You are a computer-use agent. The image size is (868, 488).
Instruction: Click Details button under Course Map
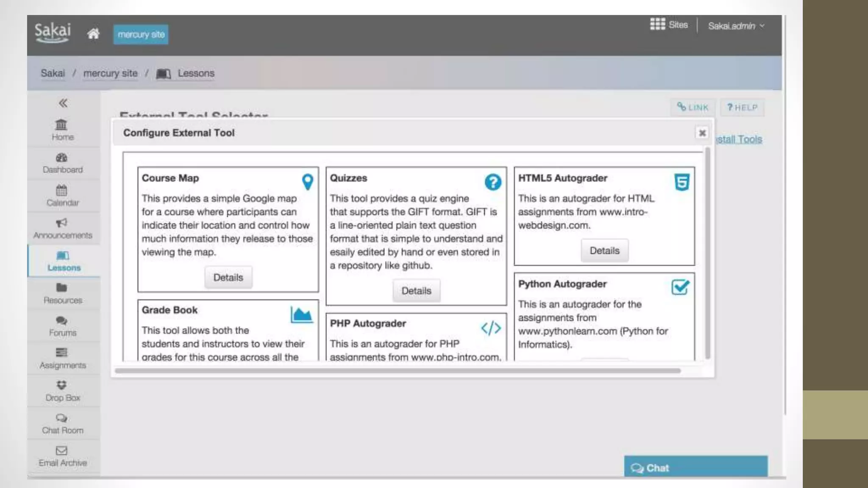pyautogui.click(x=228, y=277)
